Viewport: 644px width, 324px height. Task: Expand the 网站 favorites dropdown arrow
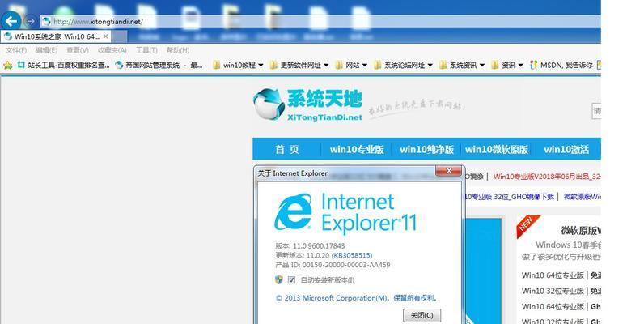tap(365, 66)
